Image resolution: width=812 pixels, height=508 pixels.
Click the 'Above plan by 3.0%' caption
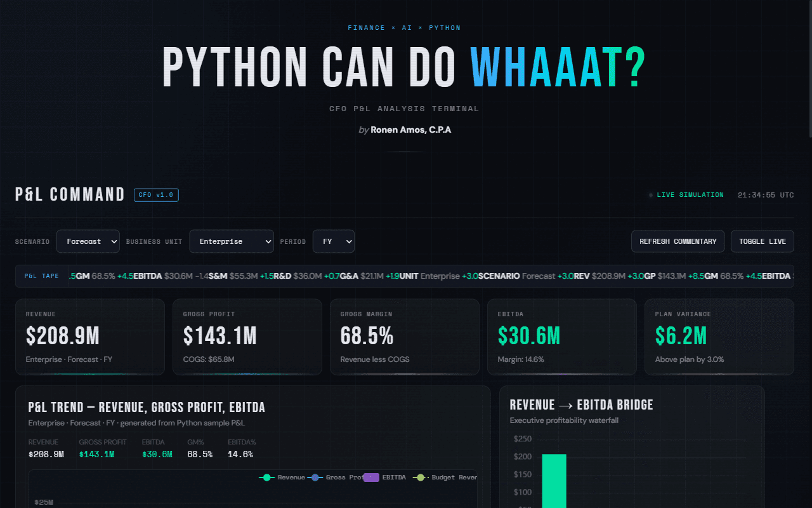[x=690, y=359]
